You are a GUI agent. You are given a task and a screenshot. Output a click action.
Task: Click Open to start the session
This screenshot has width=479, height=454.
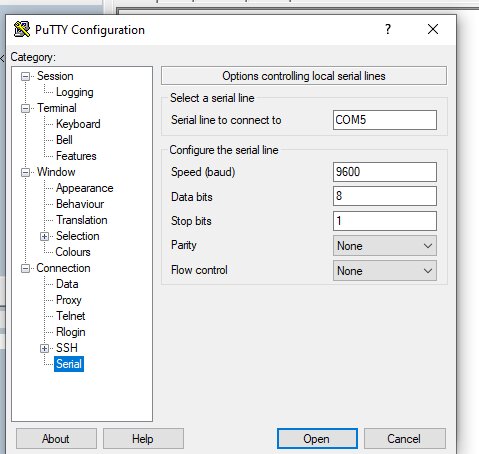pos(317,439)
